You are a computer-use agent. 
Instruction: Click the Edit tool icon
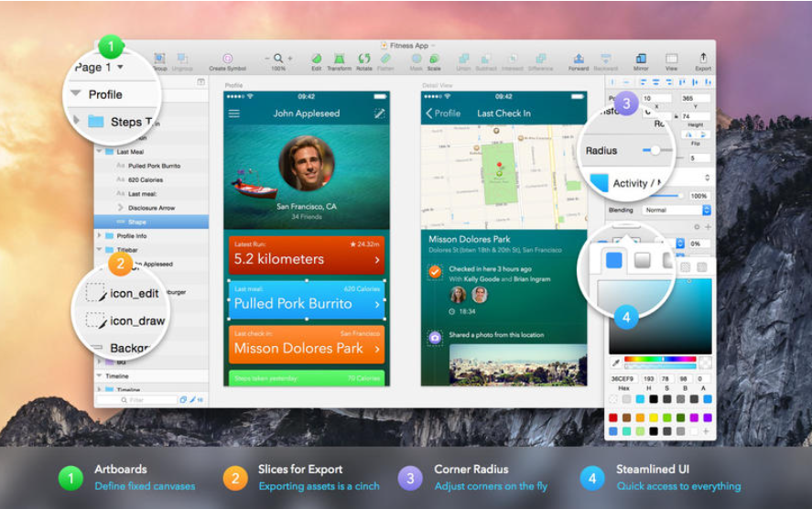click(x=316, y=59)
